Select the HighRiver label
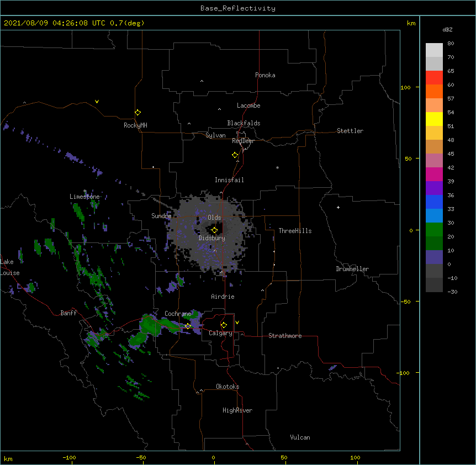Screen dimensions: 476x465 pyautogui.click(x=237, y=410)
